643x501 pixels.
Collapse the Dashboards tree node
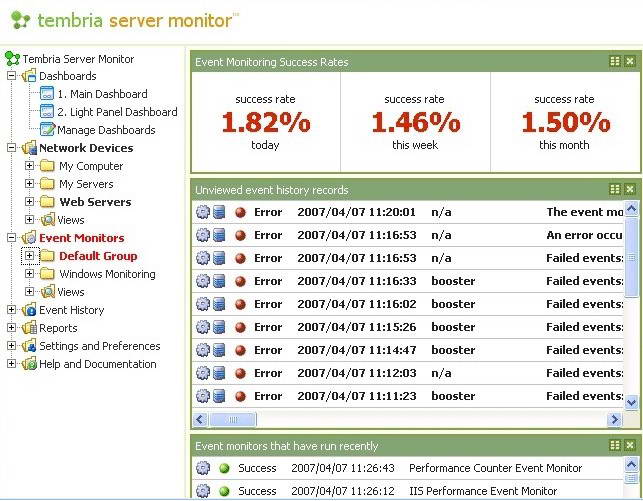[x=12, y=76]
